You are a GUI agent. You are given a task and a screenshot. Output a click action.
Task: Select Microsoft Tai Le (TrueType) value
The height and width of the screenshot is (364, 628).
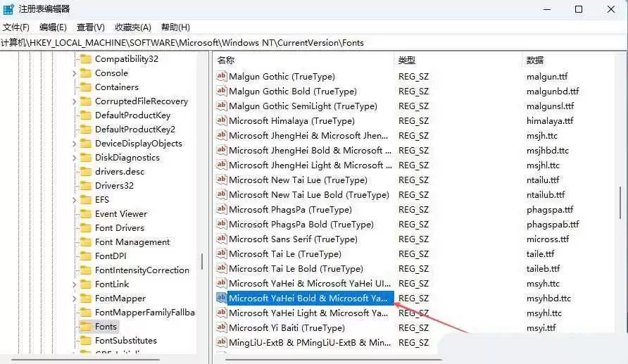(x=284, y=254)
